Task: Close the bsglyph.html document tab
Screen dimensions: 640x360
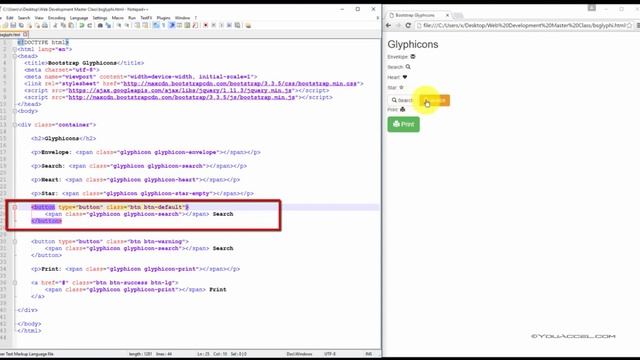Action: (25, 34)
